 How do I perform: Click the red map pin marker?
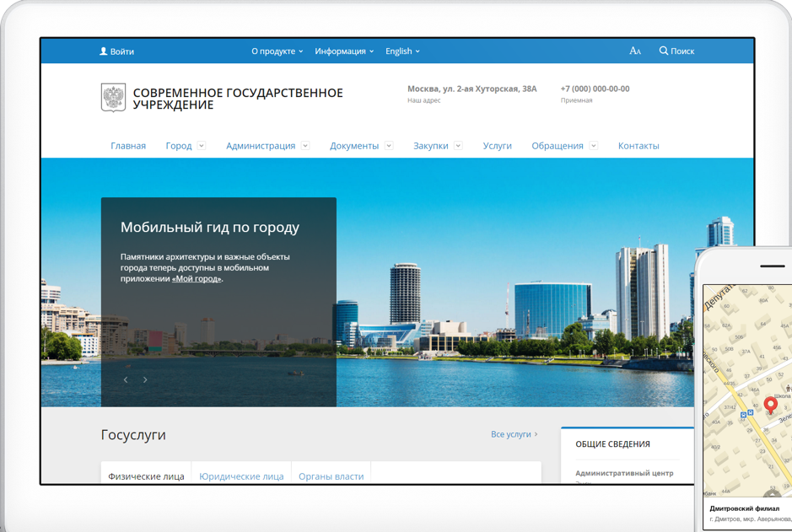pyautogui.click(x=770, y=405)
